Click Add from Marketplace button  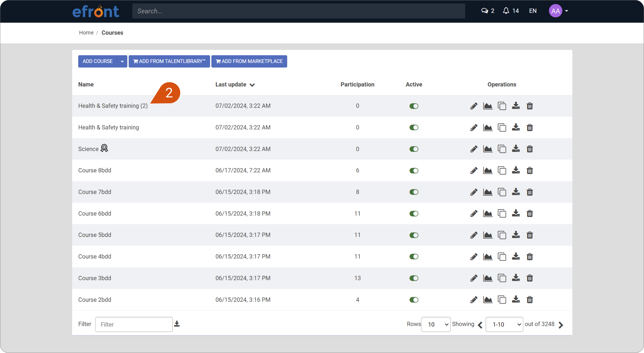click(249, 61)
